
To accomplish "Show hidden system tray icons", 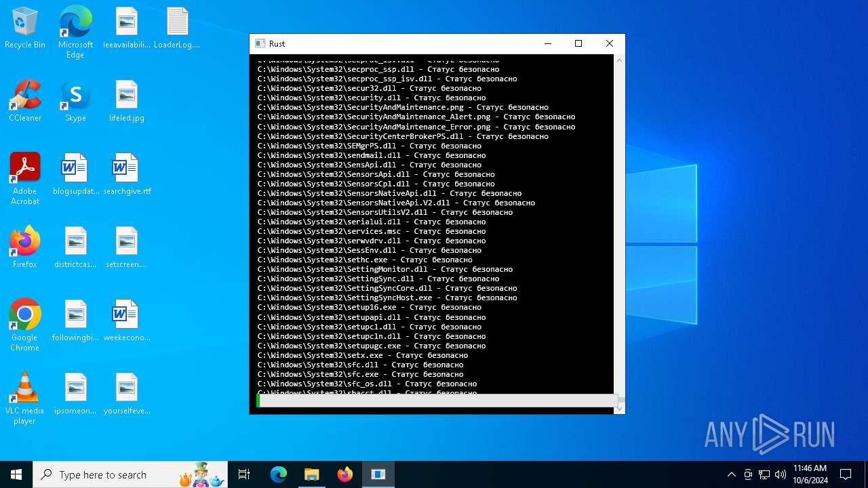I will 731,474.
